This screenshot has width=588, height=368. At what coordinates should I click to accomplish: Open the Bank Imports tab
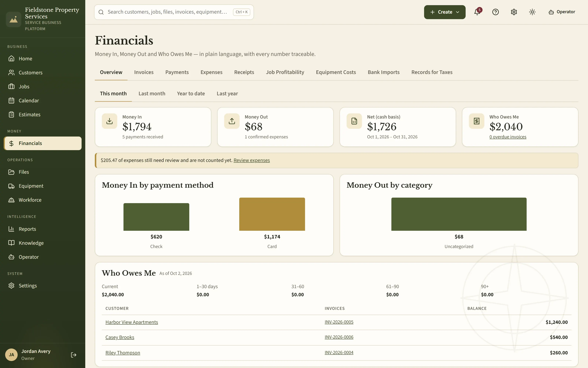coord(383,72)
